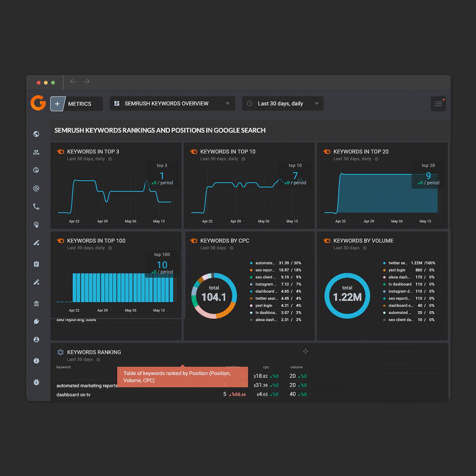Select the dashboard on tv keyword row
The width and height of the screenshot is (476, 476).
pyautogui.click(x=74, y=395)
